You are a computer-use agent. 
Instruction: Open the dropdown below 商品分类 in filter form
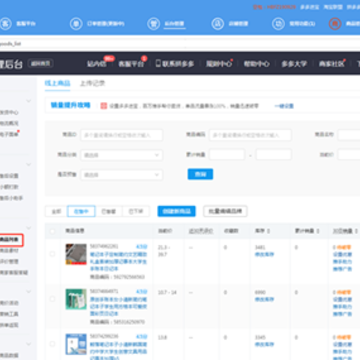click(122, 175)
